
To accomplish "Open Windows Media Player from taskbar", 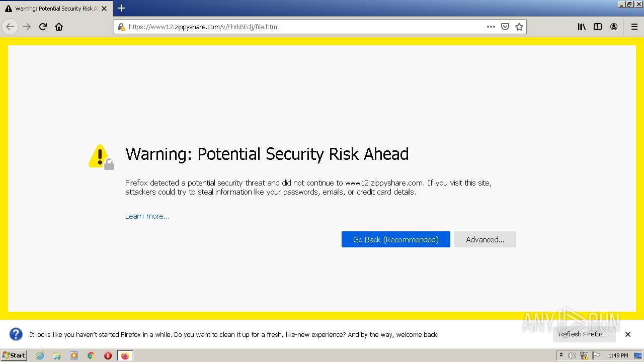I will click(74, 355).
